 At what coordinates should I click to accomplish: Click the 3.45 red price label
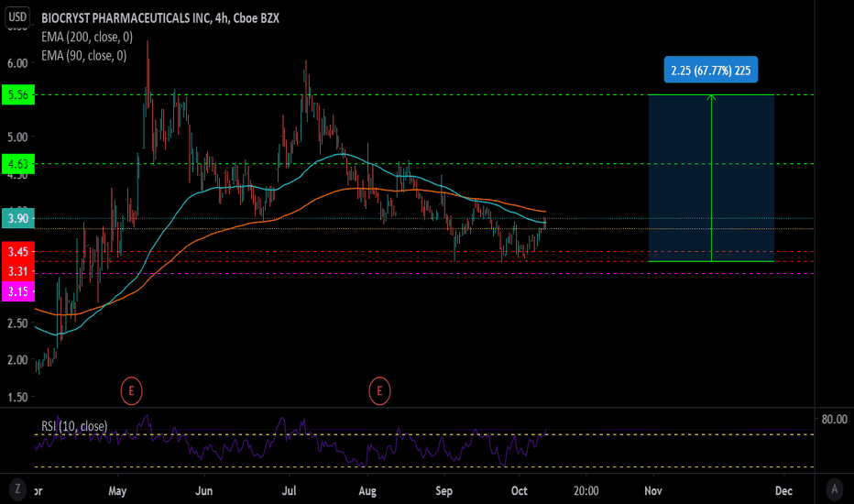[18, 252]
